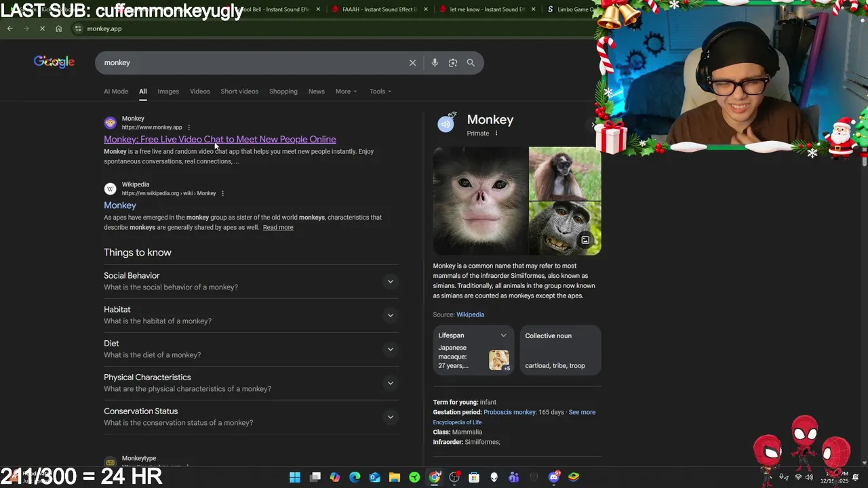
Task: Go to the browser home page icon
Action: [58, 28]
